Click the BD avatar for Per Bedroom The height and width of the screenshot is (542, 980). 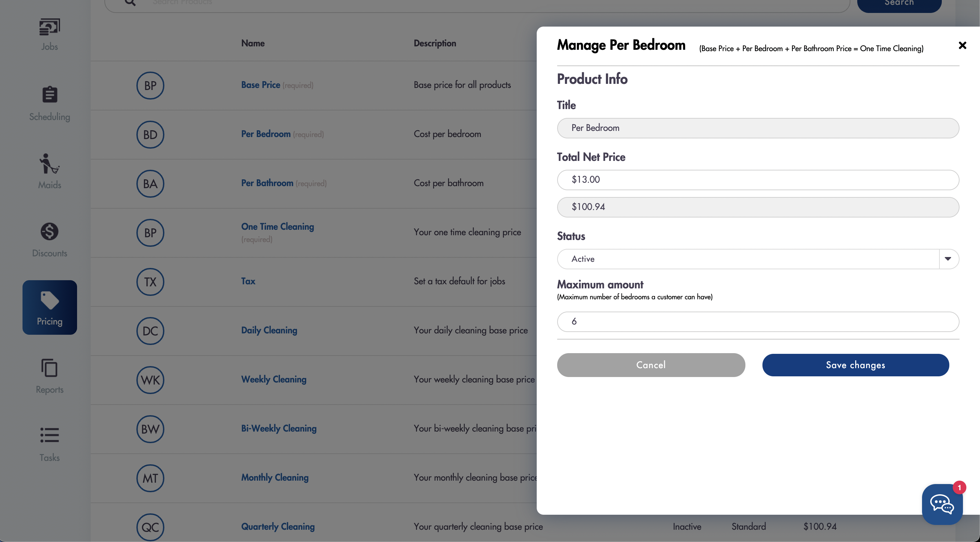click(150, 134)
